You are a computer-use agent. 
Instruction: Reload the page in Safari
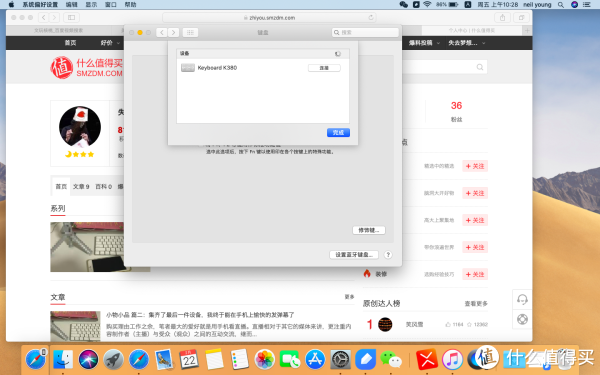(370, 18)
